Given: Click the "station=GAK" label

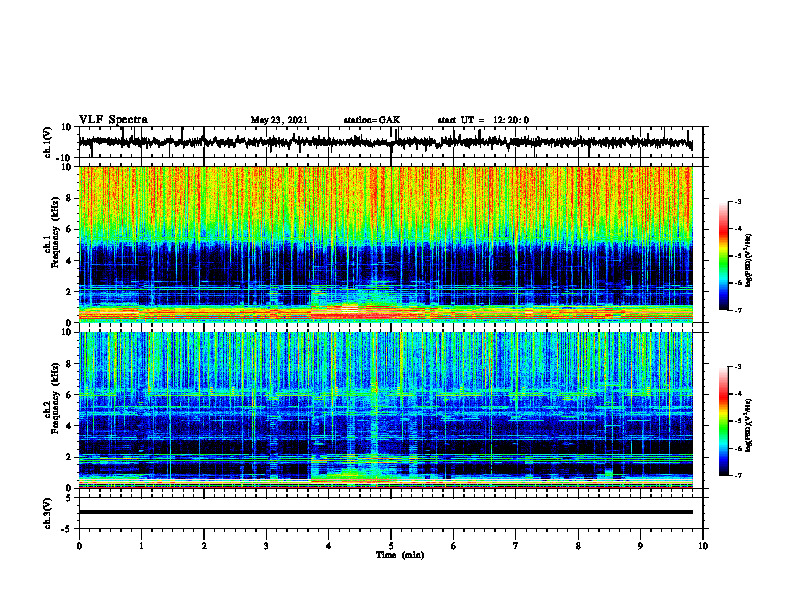Looking at the screenshot, I should (x=372, y=120).
